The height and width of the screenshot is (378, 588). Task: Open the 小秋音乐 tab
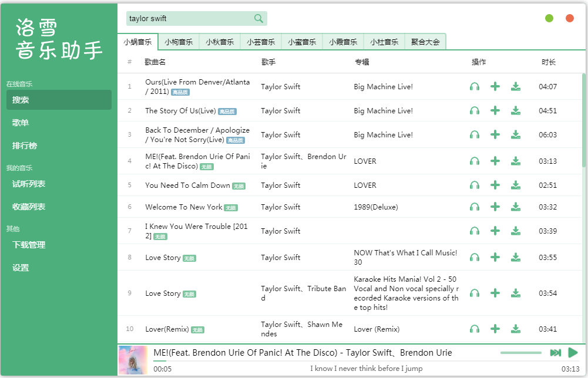220,42
